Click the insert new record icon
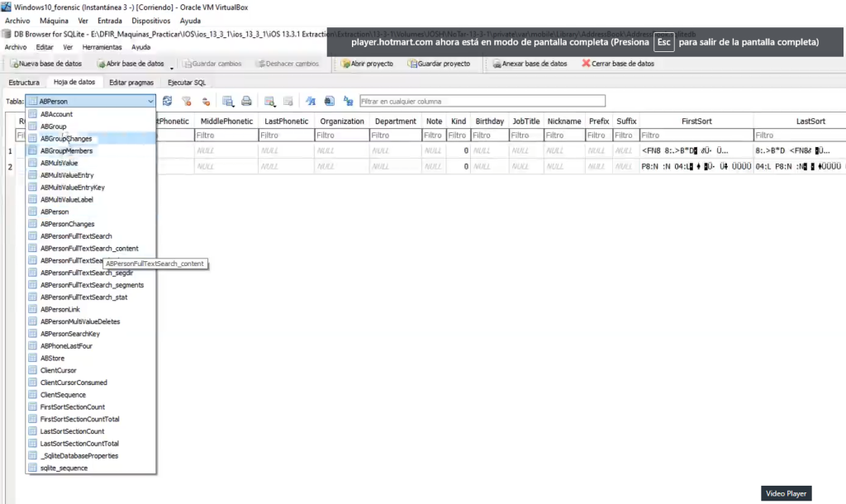The width and height of the screenshot is (846, 504). pos(269,101)
